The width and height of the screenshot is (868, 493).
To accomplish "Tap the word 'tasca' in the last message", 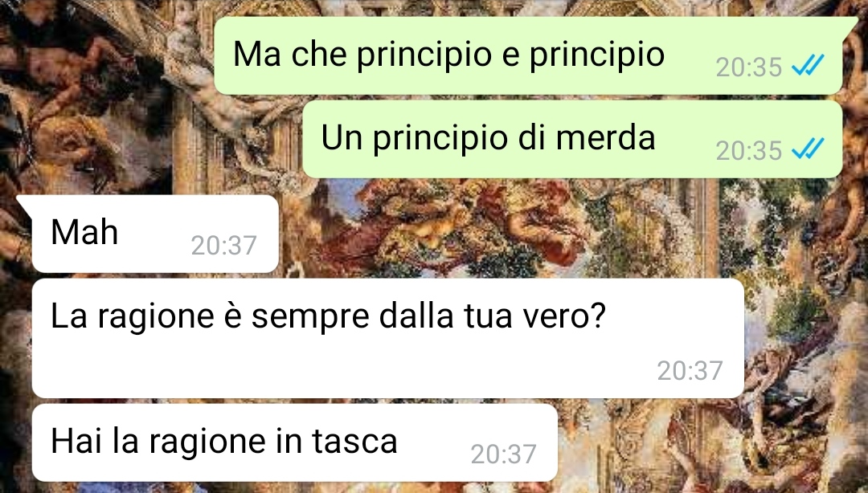I will [354, 442].
